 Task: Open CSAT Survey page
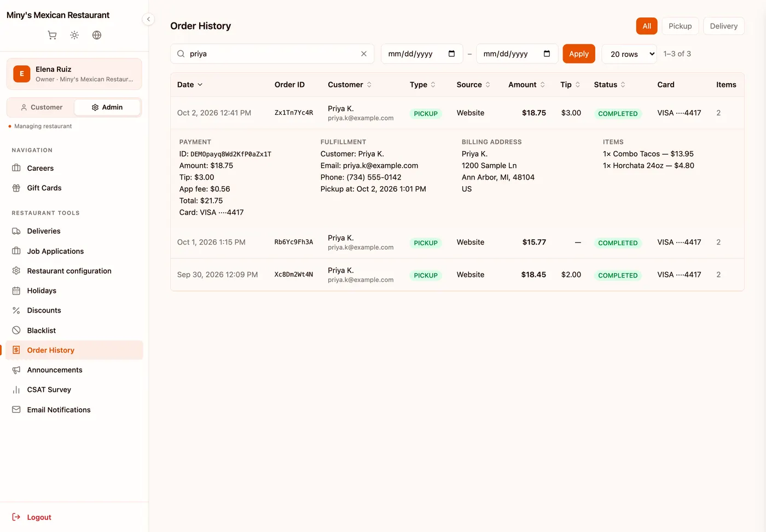[74, 390]
